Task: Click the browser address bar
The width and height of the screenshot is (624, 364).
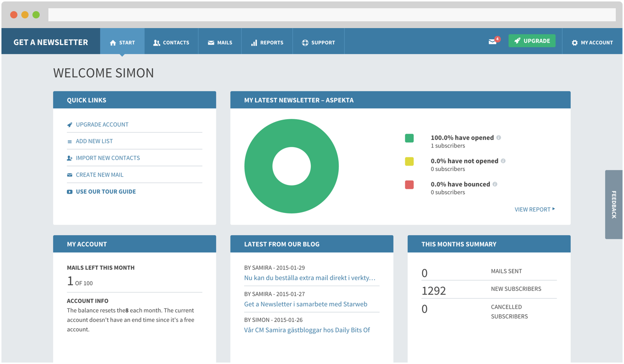Action: click(332, 15)
